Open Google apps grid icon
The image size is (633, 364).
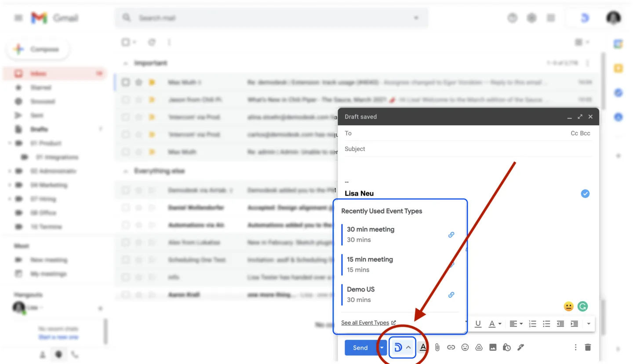(551, 18)
